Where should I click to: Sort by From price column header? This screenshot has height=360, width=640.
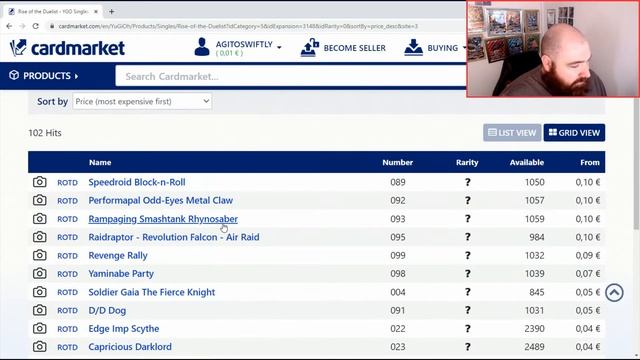click(x=590, y=162)
